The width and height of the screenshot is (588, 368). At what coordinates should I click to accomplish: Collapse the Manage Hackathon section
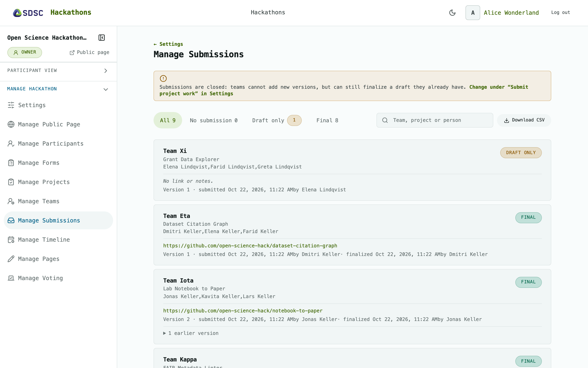[58, 89]
